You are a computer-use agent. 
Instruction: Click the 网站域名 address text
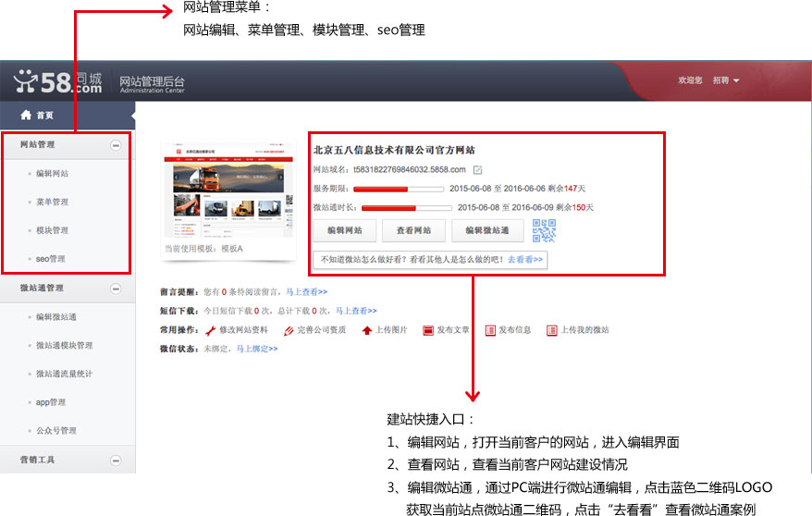(410, 170)
